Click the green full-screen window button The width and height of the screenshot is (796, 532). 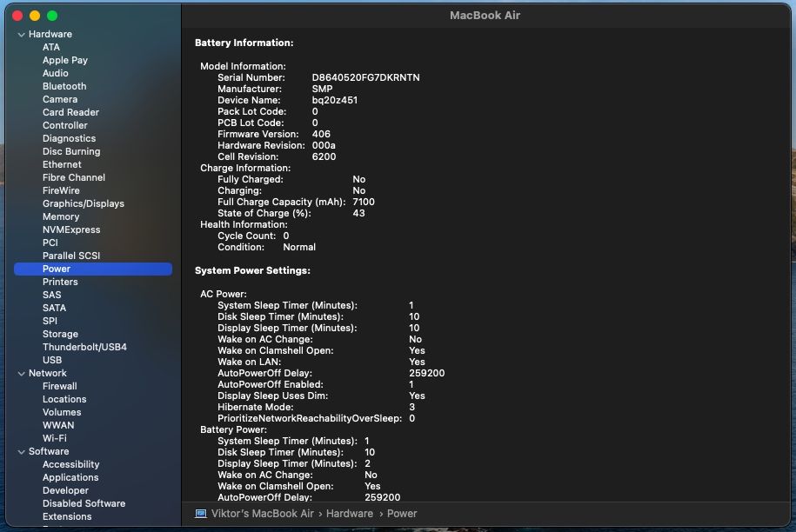coord(52,16)
